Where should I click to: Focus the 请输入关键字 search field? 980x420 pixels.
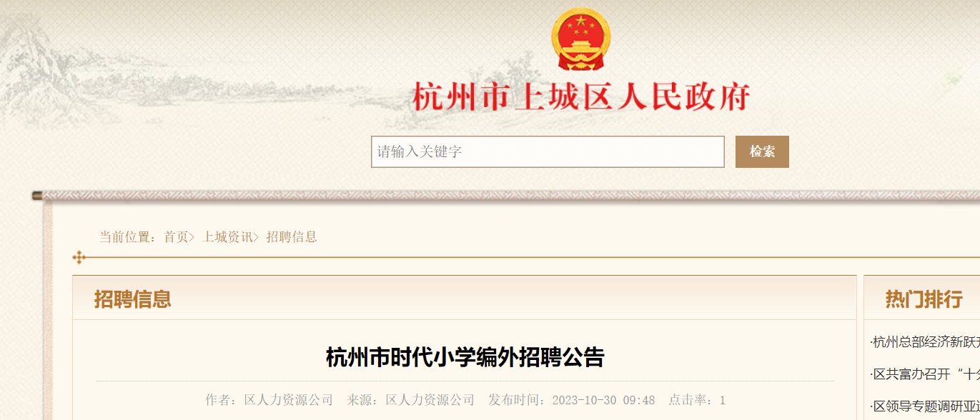[548, 151]
